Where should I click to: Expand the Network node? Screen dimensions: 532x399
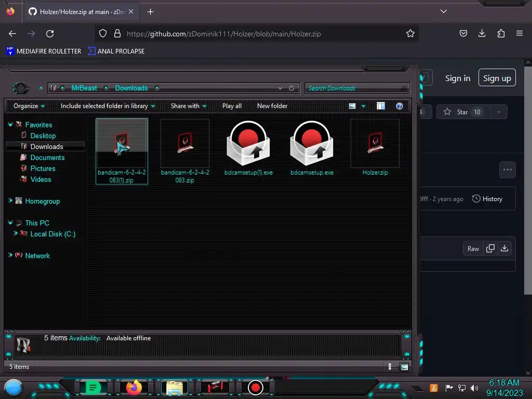(x=10, y=255)
